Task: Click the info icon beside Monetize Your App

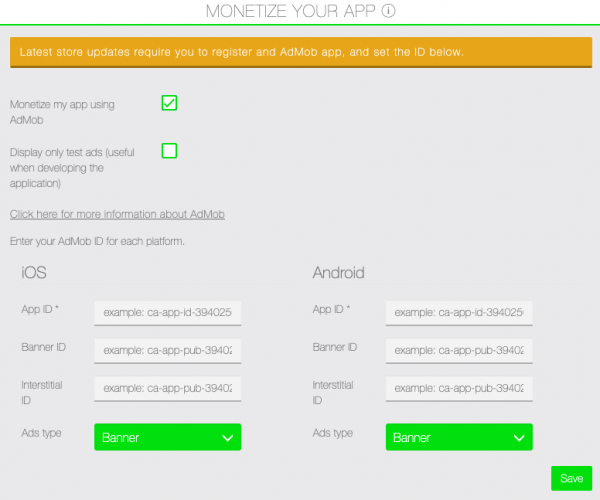Action: coord(388,12)
